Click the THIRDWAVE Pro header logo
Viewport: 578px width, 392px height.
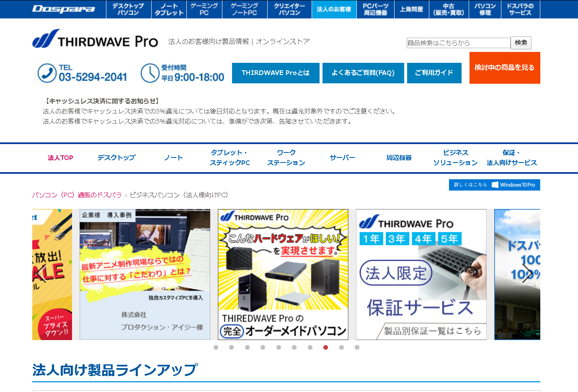tap(95, 39)
